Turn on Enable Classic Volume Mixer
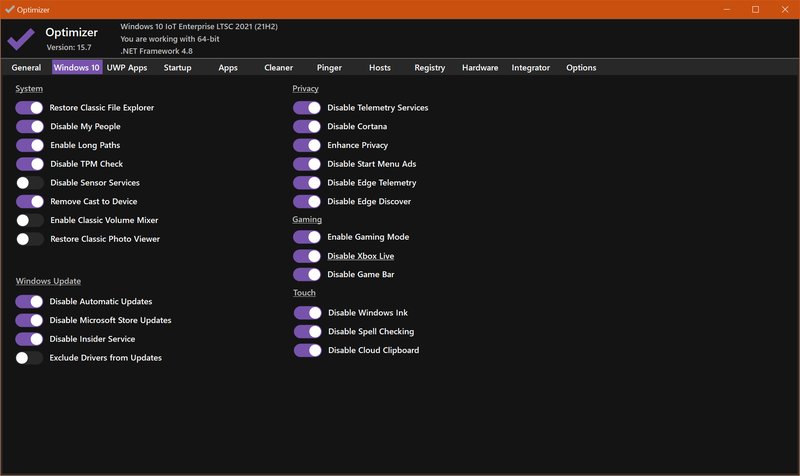Screen dimensions: 800x476 pos(30,220)
